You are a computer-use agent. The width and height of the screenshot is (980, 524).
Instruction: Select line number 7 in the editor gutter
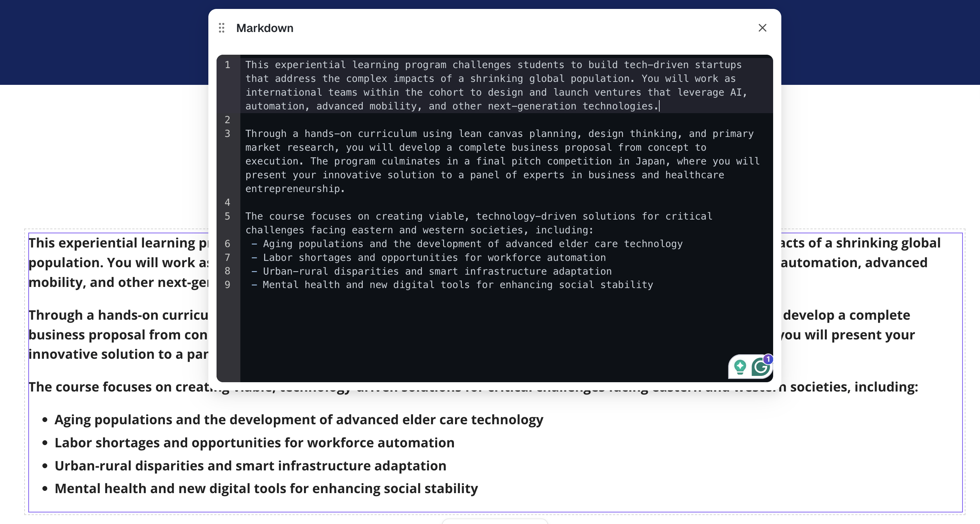pos(227,257)
